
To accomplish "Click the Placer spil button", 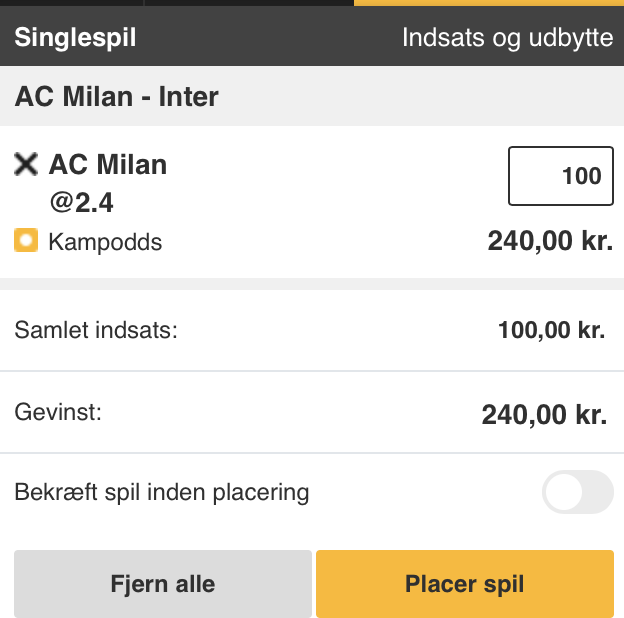I will 465,584.
